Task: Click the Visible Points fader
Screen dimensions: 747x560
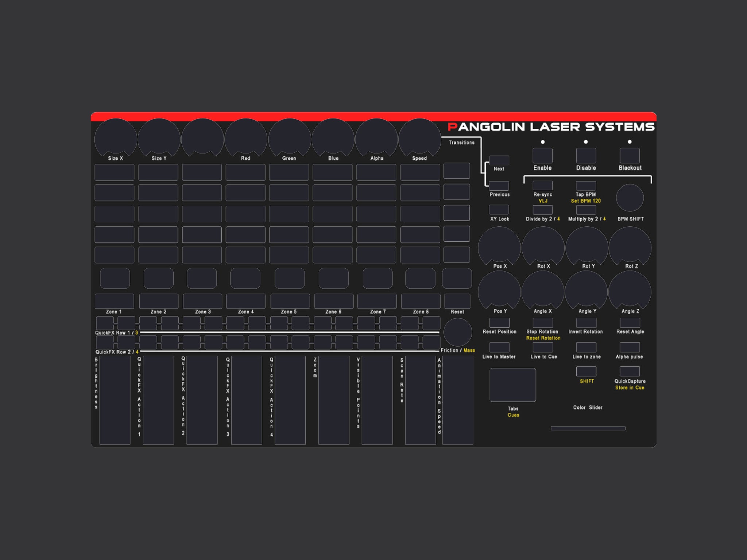Action: [377, 400]
